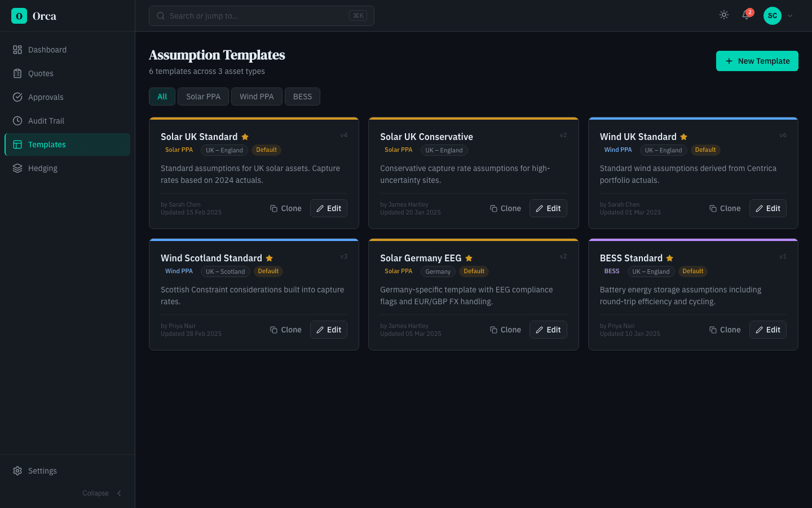Open the Dashboard sidebar item
Viewport: 812px width, 508px height.
67,50
